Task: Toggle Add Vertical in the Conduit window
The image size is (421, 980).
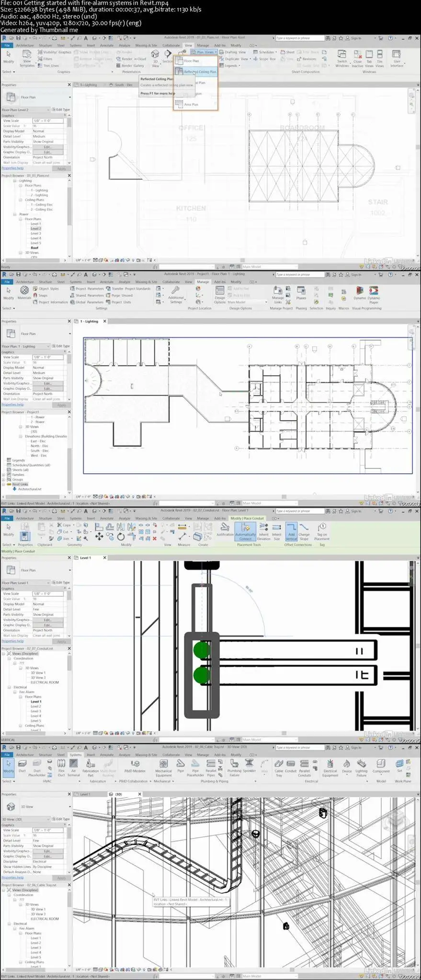Action: [x=291, y=531]
